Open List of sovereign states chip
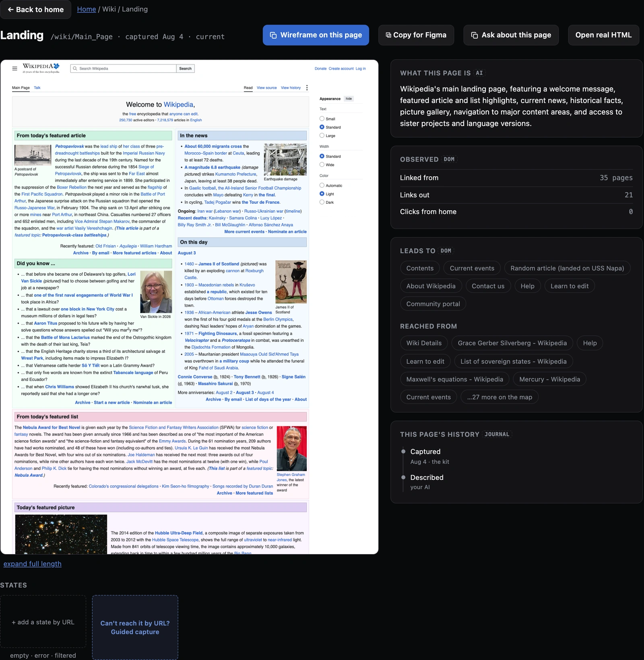 513,361
